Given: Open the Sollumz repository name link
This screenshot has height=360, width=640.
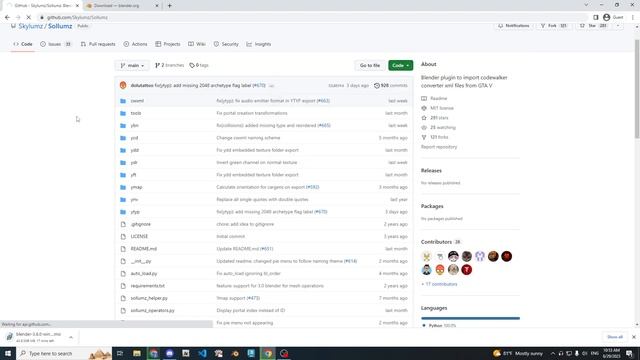Looking at the screenshot, I should tap(60, 26).
